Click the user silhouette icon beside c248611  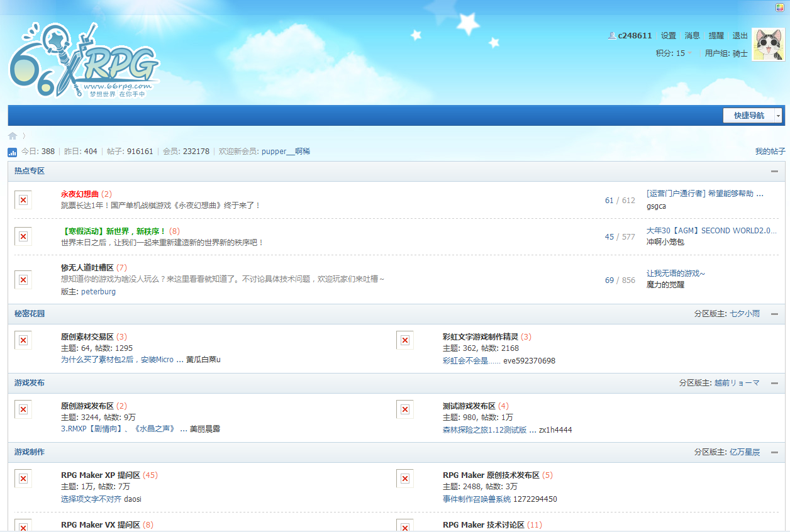(612, 36)
